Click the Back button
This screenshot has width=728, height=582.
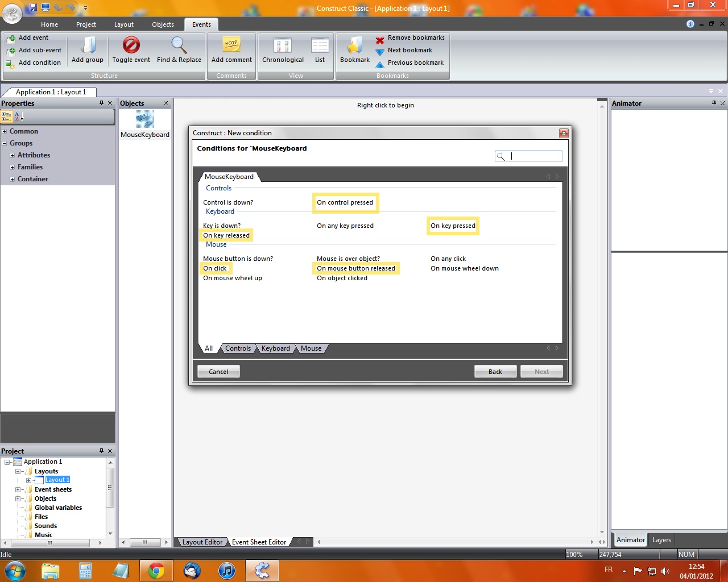pos(495,372)
